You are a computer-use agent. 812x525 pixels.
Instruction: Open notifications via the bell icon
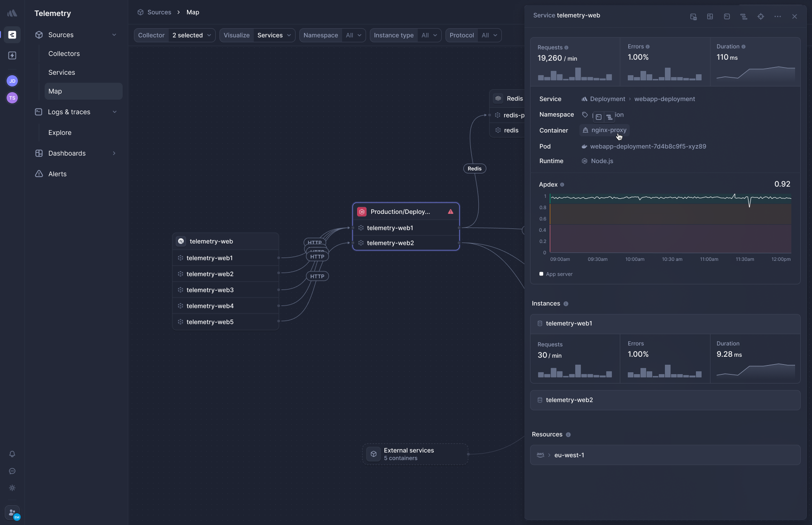pos(12,454)
